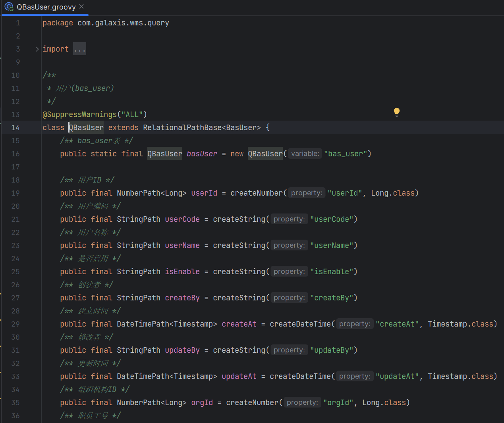Click the variable: parameter hint

tap(305, 154)
